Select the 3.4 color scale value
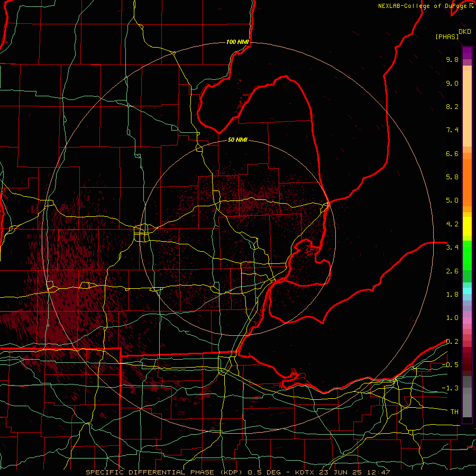Screen dimensions: 476x476 point(452,248)
